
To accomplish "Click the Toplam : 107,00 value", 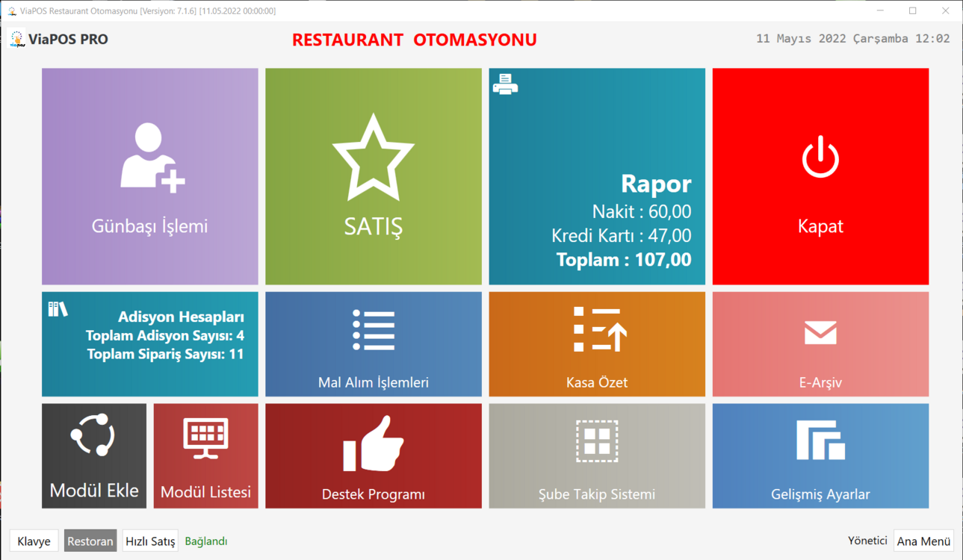I will [624, 260].
